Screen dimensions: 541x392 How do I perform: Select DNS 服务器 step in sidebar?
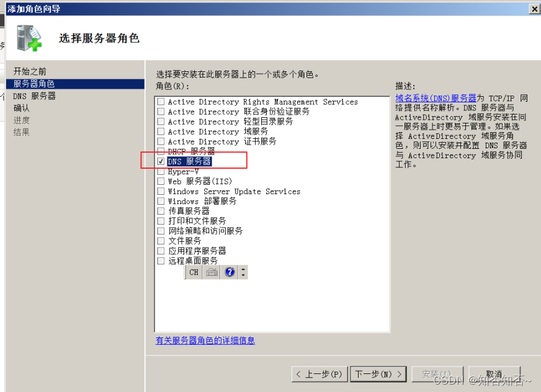34,96
